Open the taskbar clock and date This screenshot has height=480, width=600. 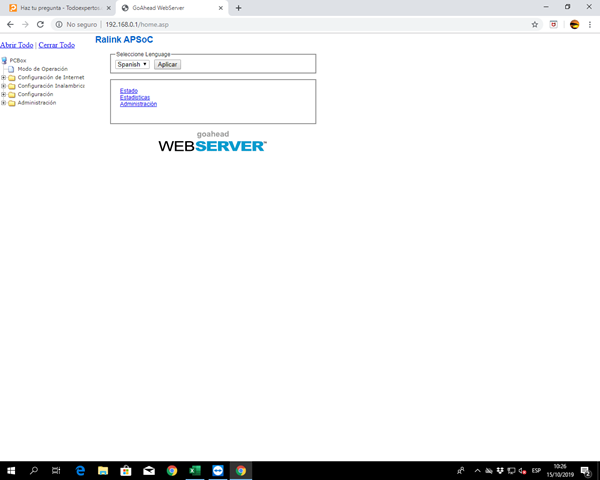click(560, 471)
